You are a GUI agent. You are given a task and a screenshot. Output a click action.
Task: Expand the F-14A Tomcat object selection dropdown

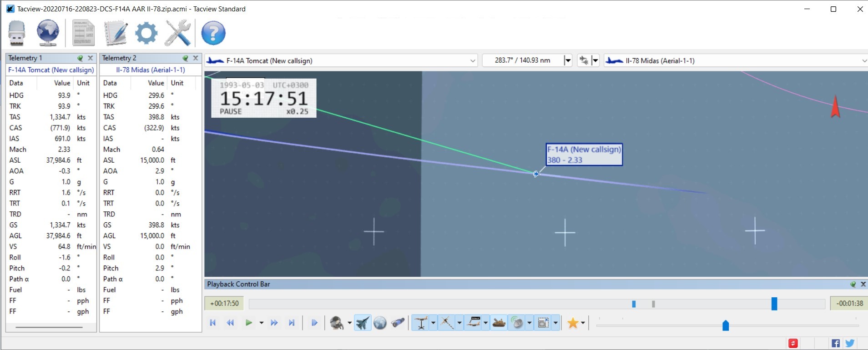point(473,60)
